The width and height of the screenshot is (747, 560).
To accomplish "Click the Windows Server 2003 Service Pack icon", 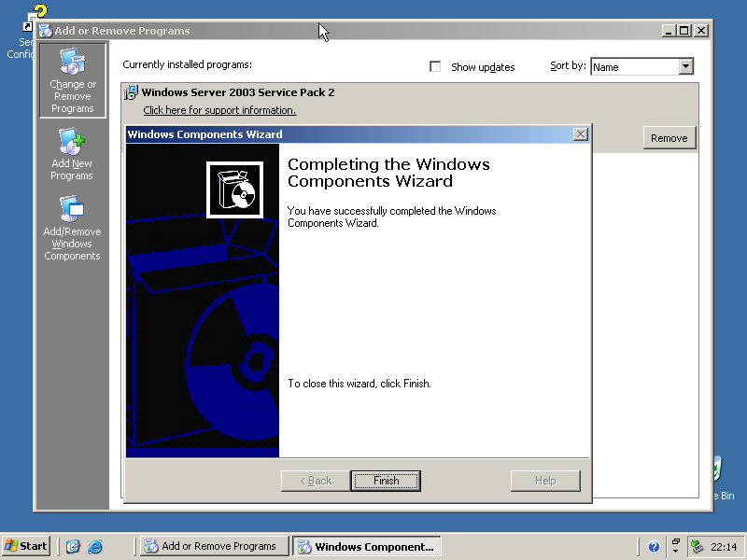I will point(131,93).
